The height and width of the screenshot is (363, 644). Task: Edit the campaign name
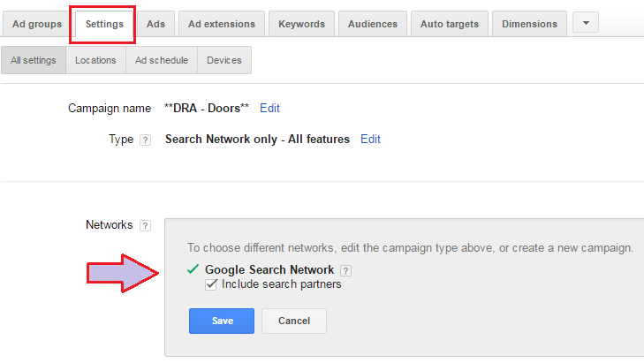[269, 108]
